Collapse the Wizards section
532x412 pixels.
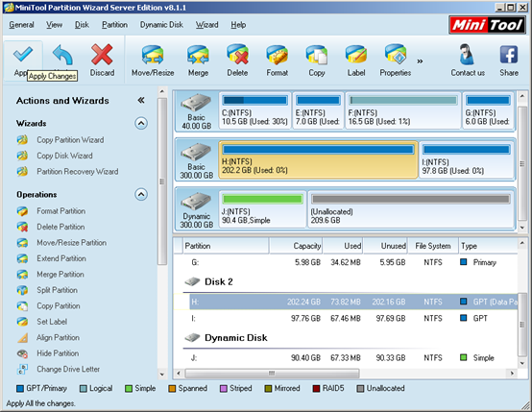(141, 123)
